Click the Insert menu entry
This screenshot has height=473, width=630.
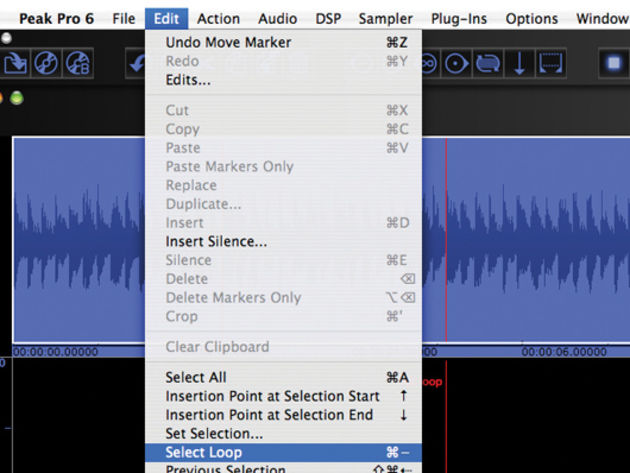click(283, 223)
